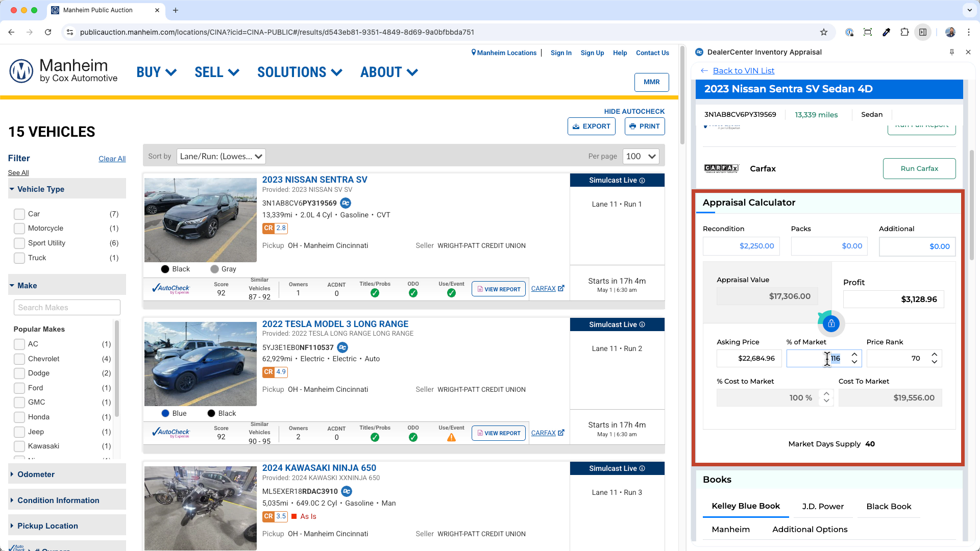The width and height of the screenshot is (980, 551).
Task: Click the PRINT button
Action: click(x=645, y=127)
